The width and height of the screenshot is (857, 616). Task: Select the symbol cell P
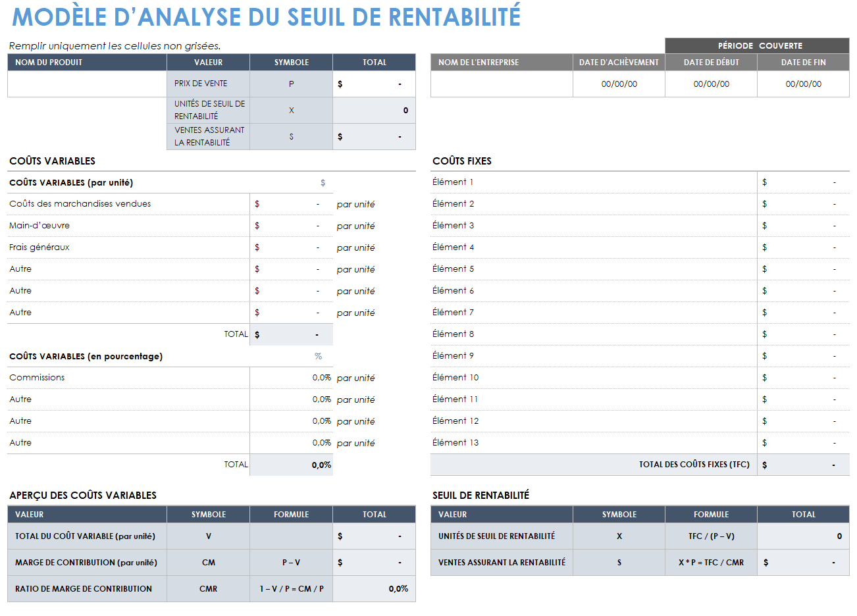pos(291,84)
